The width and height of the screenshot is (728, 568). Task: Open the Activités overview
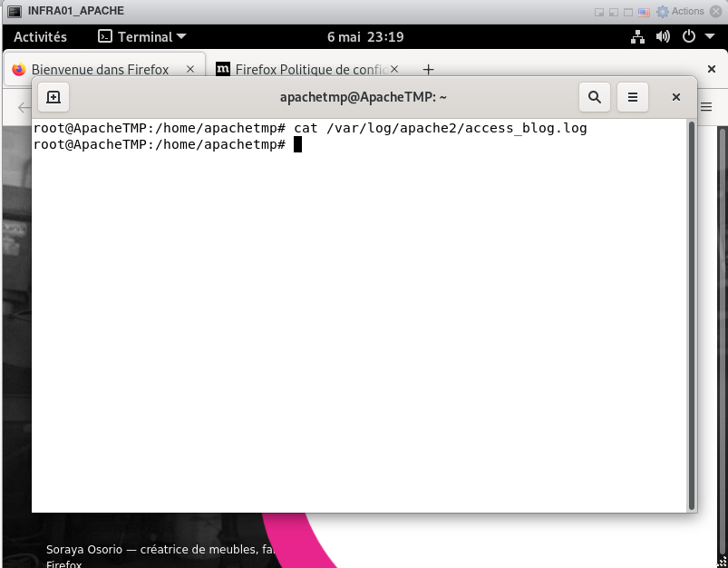[x=40, y=37]
